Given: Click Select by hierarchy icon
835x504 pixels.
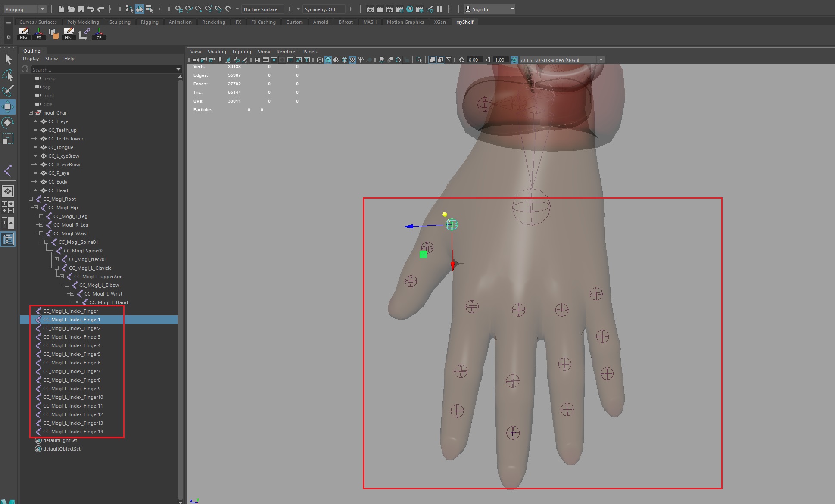Looking at the screenshot, I should [x=129, y=9].
